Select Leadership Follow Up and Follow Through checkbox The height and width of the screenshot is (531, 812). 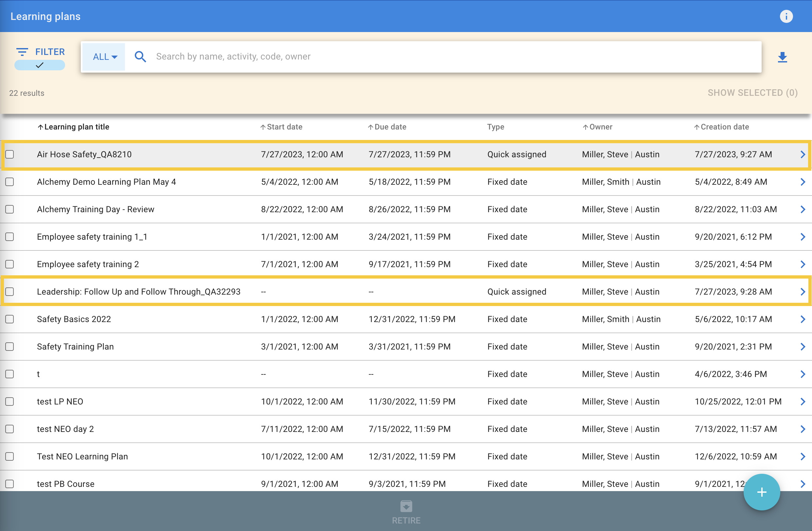[x=9, y=292]
